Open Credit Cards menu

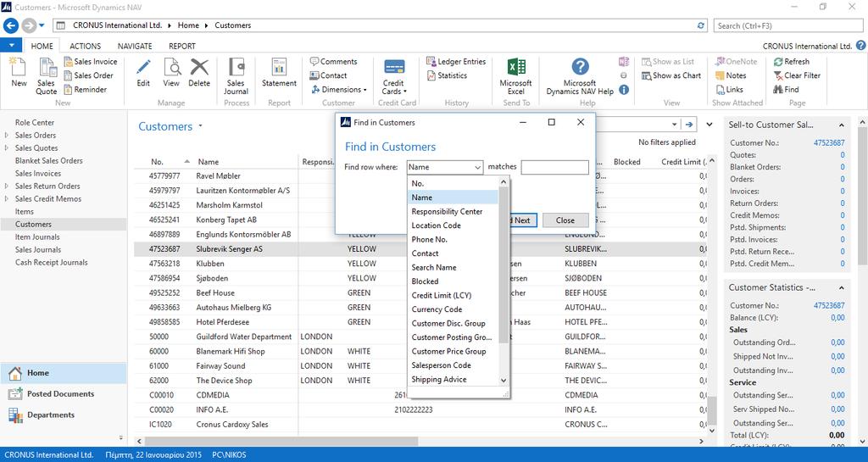393,76
